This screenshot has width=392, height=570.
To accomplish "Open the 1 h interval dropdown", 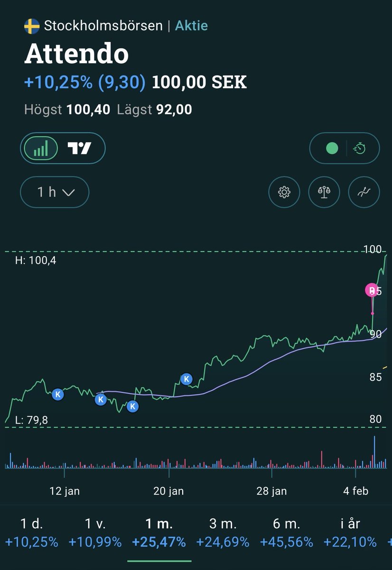I will pos(55,192).
